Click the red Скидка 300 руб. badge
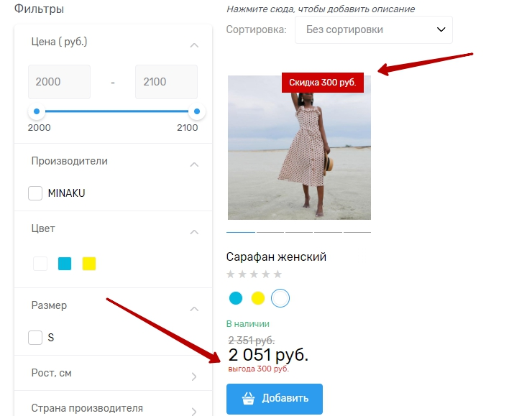 pos(323,83)
